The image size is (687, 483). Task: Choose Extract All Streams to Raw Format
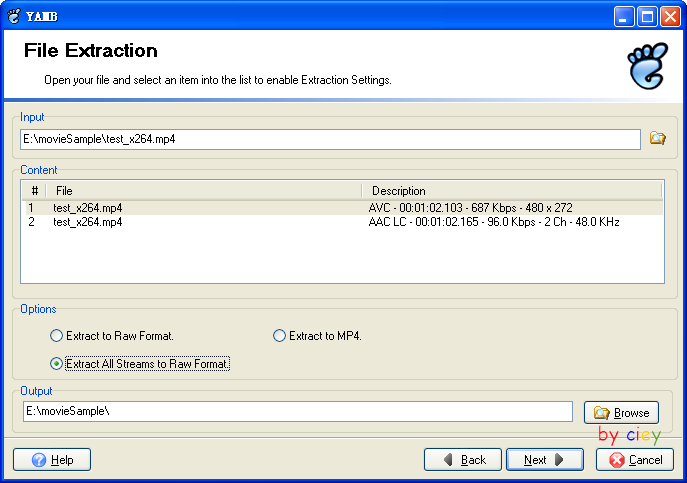pyautogui.click(x=57, y=364)
